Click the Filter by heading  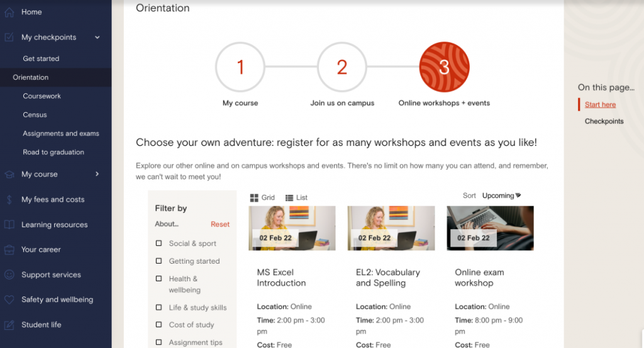[x=171, y=208]
